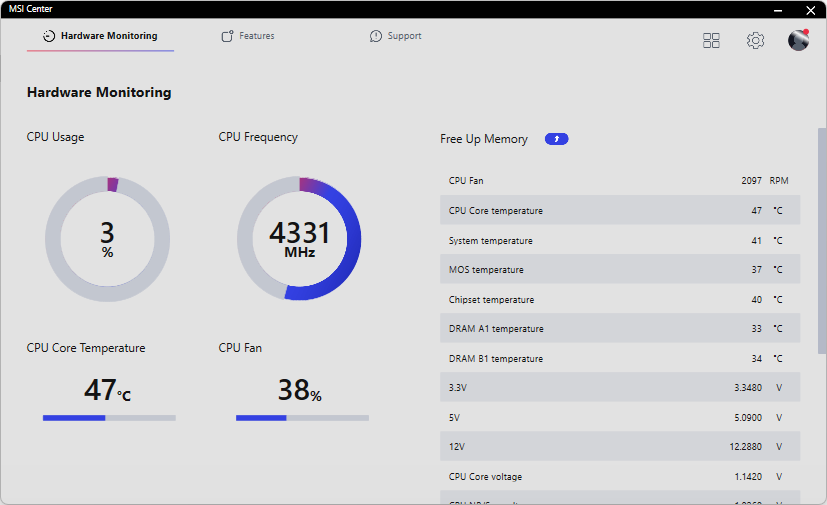
Task: Minimize the MSI Center window
Action: tap(782, 9)
